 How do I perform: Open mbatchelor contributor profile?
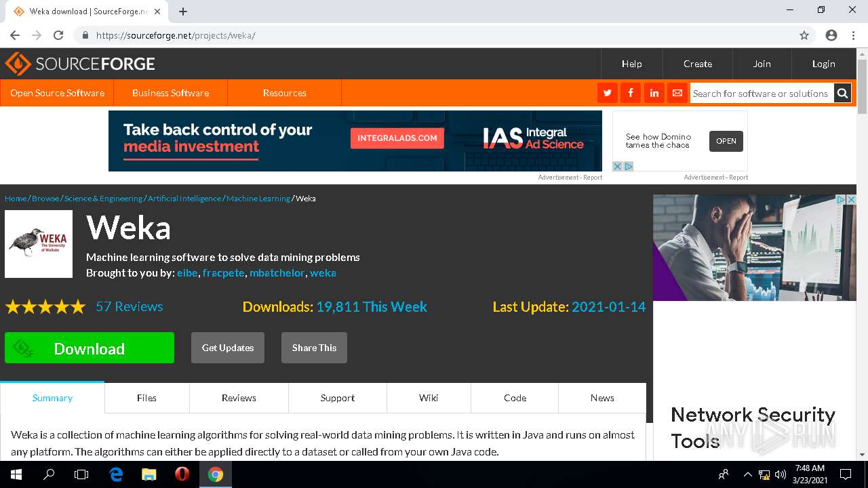tap(277, 273)
